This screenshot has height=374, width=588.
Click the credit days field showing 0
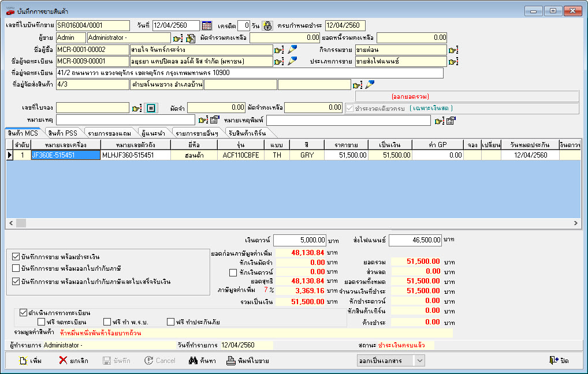244,25
